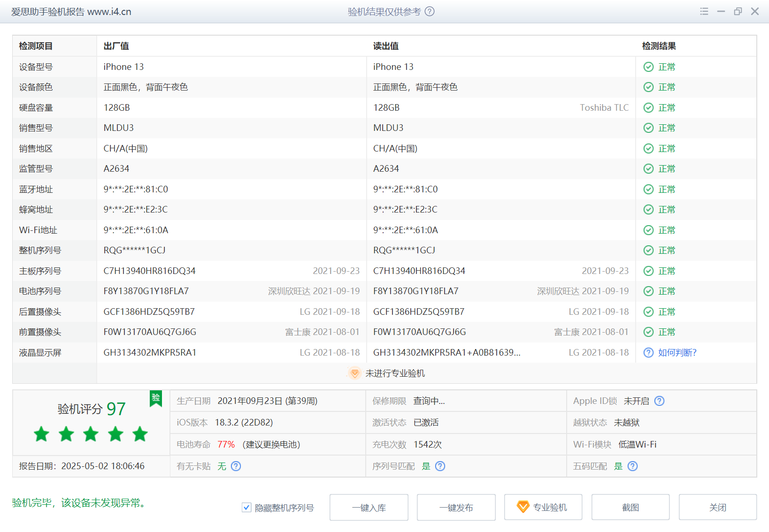
Task: Click the green 验 ribbon badge
Action: [x=156, y=398]
